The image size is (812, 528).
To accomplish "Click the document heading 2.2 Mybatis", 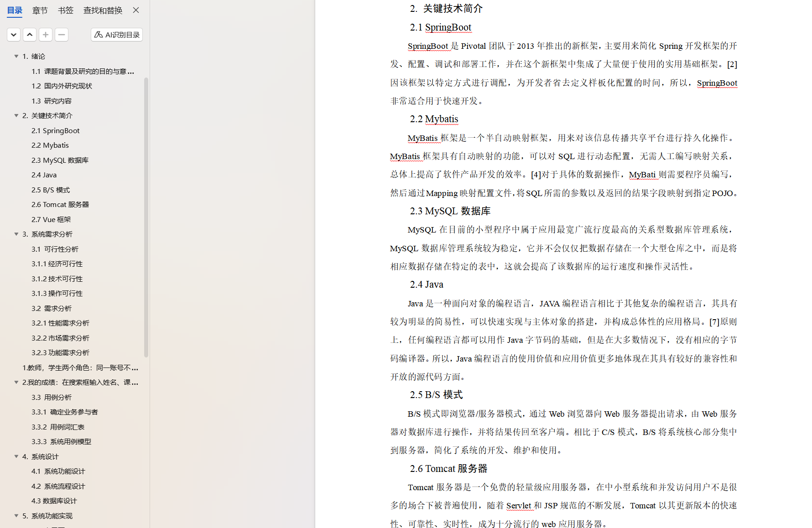I will (434, 119).
